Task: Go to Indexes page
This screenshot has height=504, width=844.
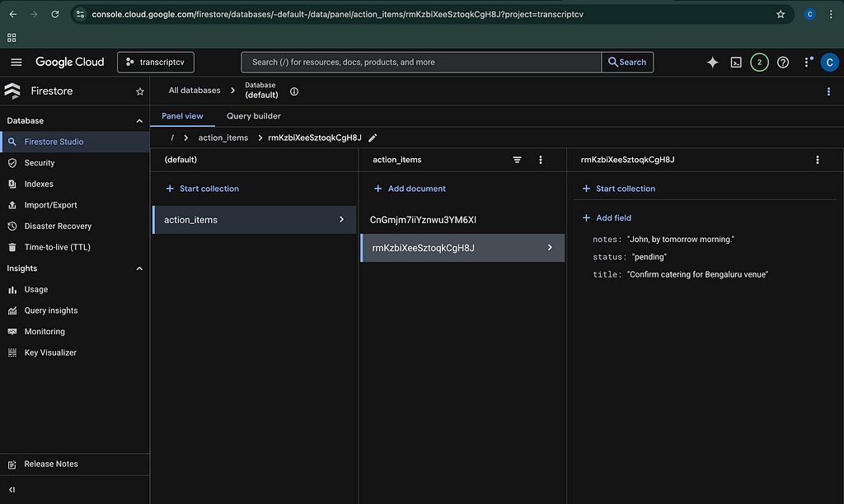Action: [75, 184]
